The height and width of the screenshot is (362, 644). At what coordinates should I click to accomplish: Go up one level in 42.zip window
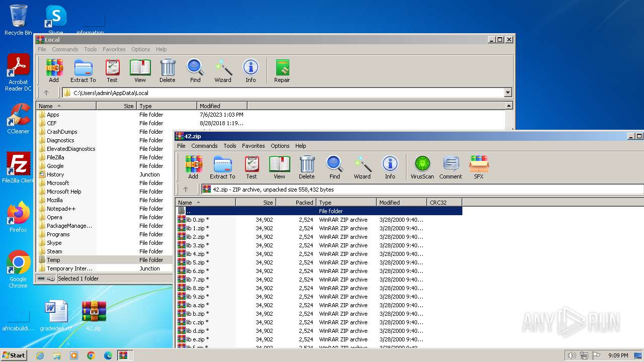(x=186, y=189)
